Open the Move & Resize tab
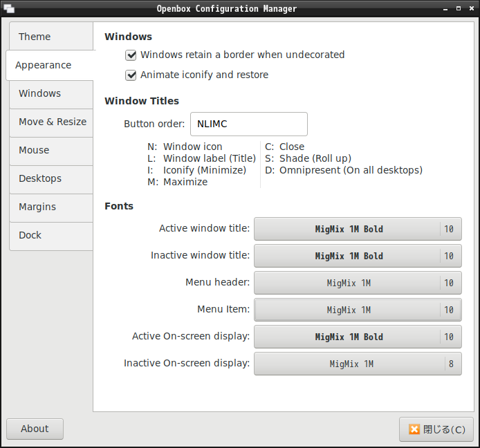Viewport: 480px width, 448px height. (51, 122)
